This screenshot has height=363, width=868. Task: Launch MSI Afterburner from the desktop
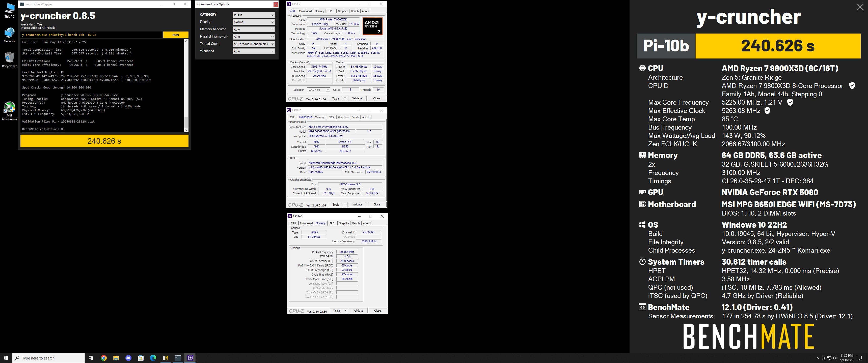[x=9, y=111]
